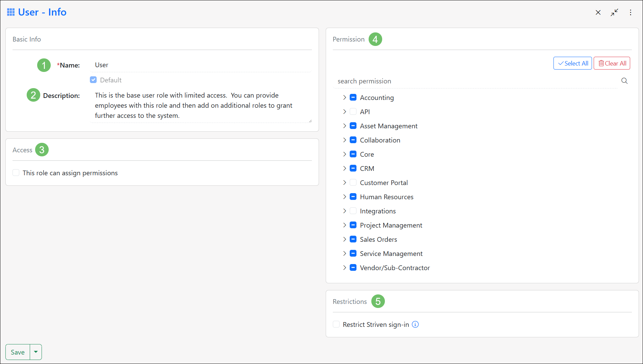Click the X to close User - Info
The height and width of the screenshot is (364, 643).
click(598, 12)
